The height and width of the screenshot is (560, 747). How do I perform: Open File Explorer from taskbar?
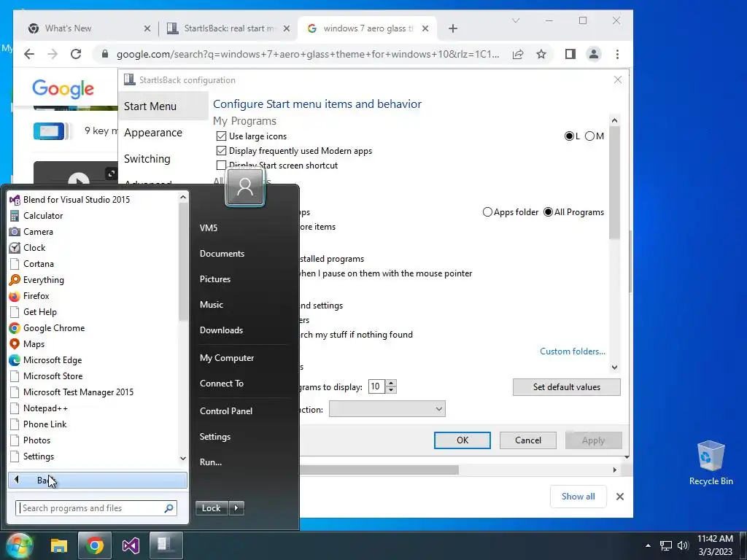(59, 545)
